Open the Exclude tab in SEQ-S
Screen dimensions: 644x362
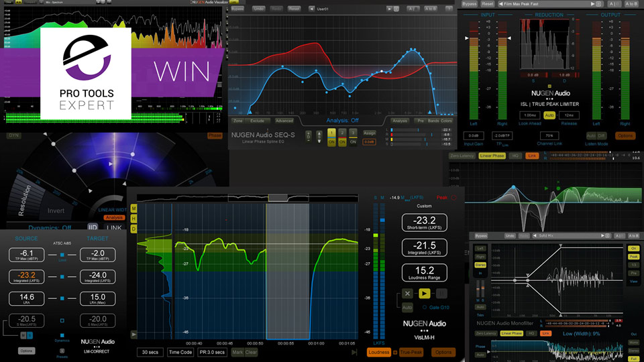pyautogui.click(x=257, y=121)
